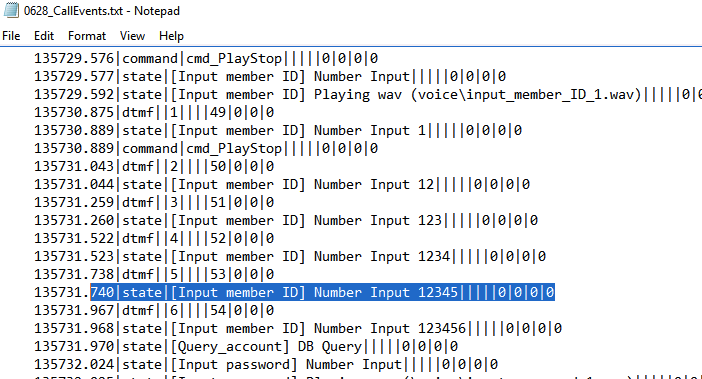Image resolution: width=702 pixels, height=379 pixels.
Task: Click the 135730.889 command cmd_PlayStop line
Action: tap(206, 149)
